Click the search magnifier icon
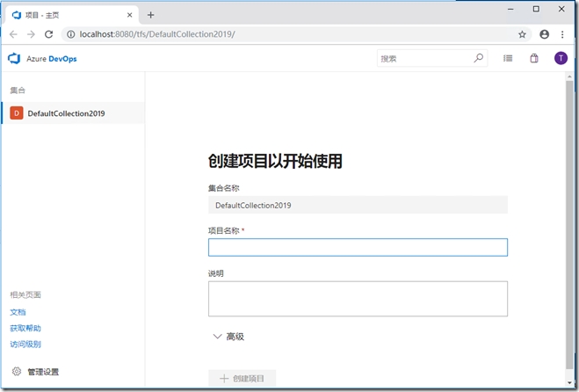579x392 pixels. (479, 59)
